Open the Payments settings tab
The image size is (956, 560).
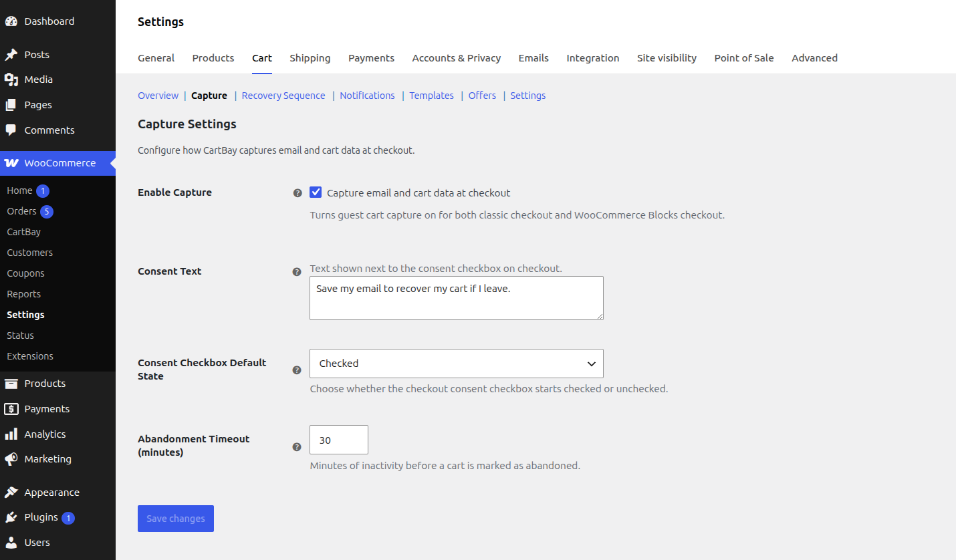coord(371,58)
